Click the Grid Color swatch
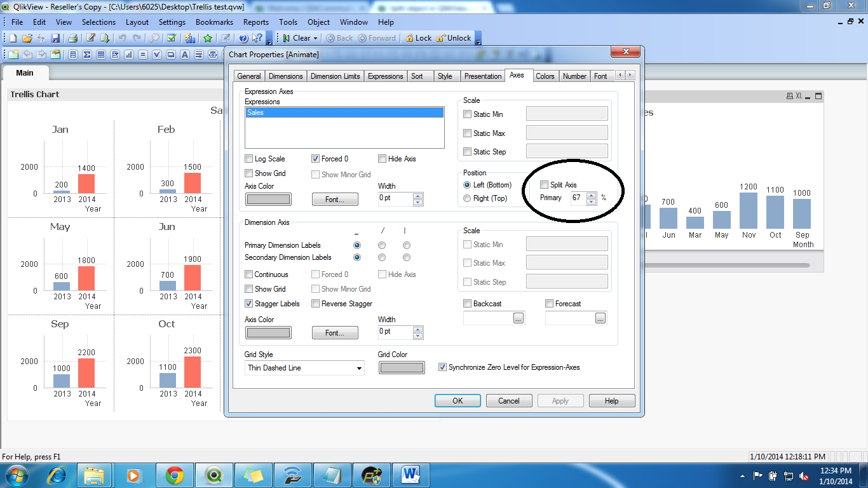 pyautogui.click(x=402, y=368)
